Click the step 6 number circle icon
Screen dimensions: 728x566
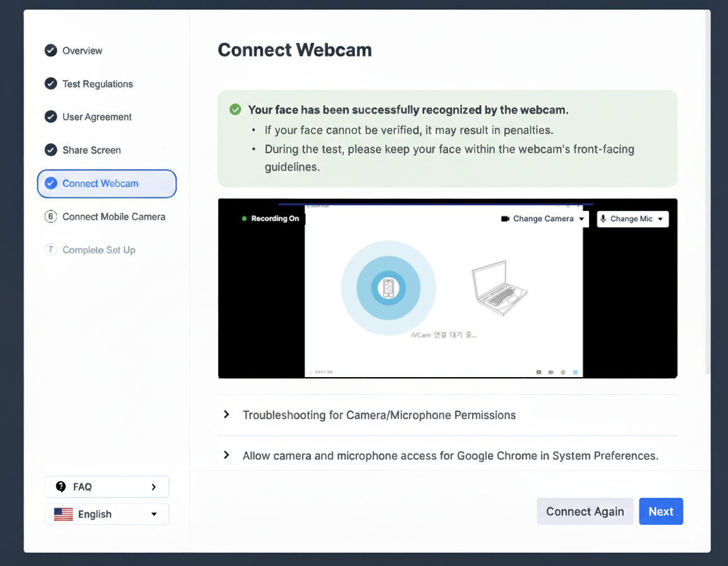(51, 217)
